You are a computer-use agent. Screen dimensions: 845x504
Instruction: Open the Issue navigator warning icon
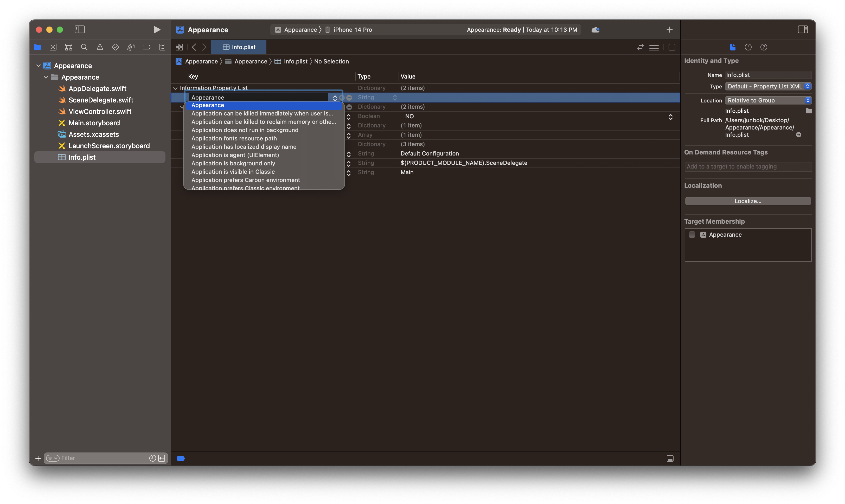click(x=100, y=47)
